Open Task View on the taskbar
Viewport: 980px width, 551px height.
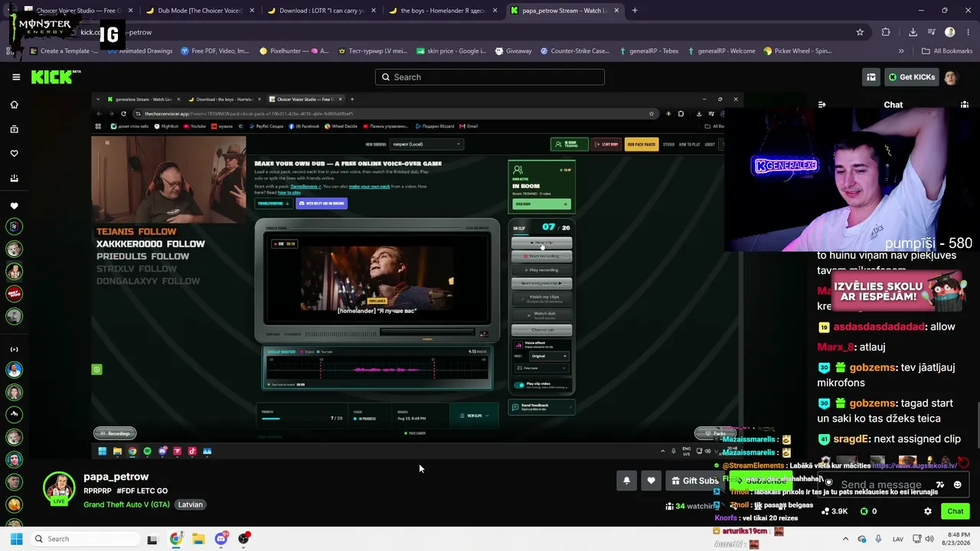pos(152,539)
